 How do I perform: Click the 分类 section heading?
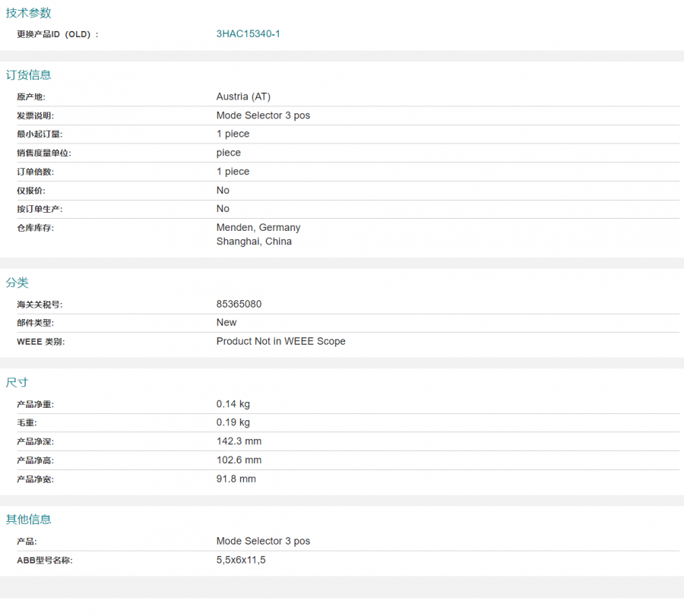(x=17, y=283)
